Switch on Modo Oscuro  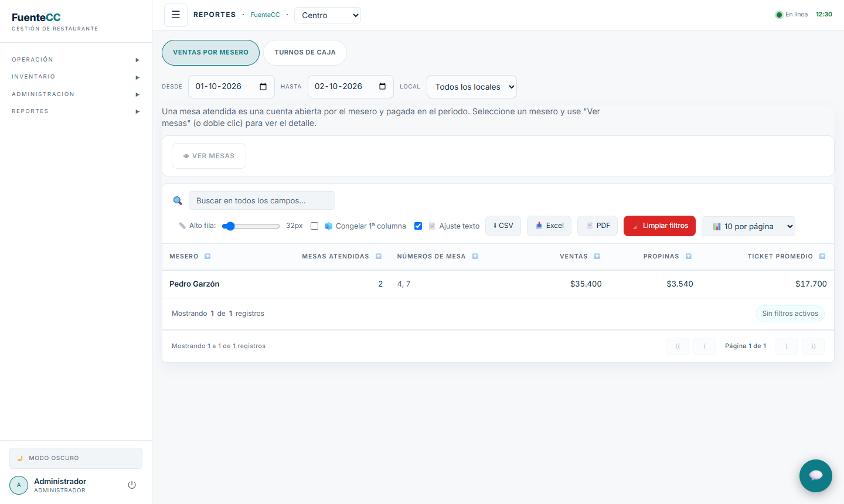pos(76,458)
